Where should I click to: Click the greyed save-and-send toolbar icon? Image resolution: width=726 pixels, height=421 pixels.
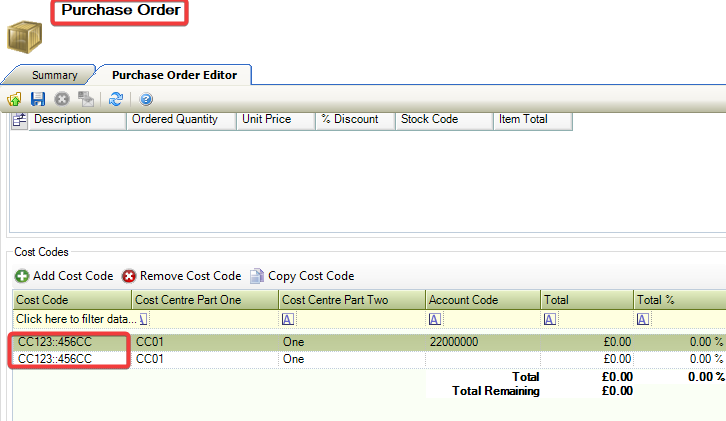point(87,99)
